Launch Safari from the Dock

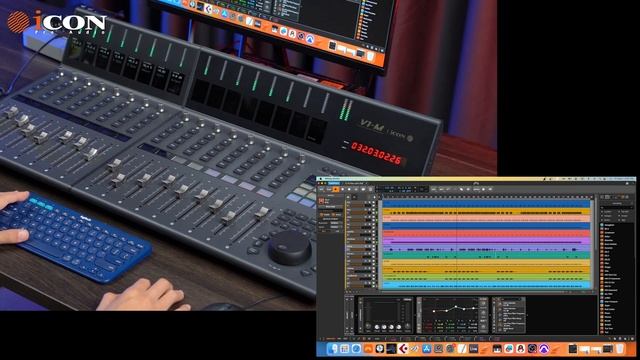pos(356,349)
